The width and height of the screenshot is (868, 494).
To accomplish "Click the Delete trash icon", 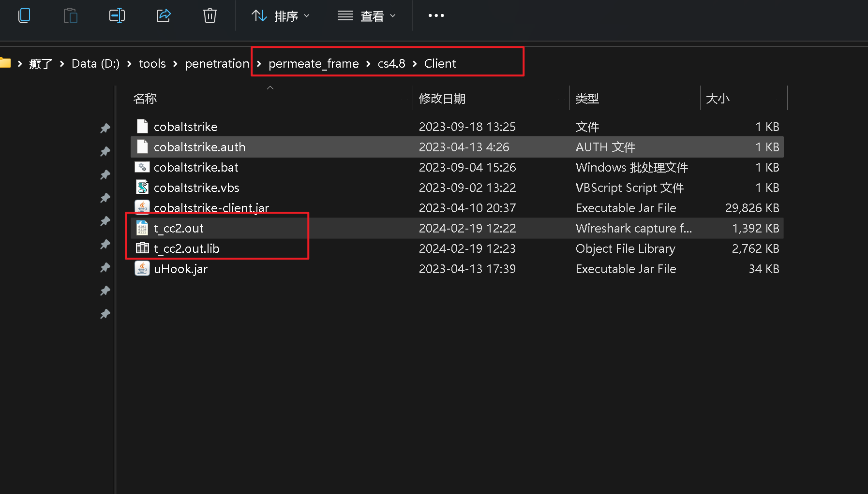I will click(210, 15).
